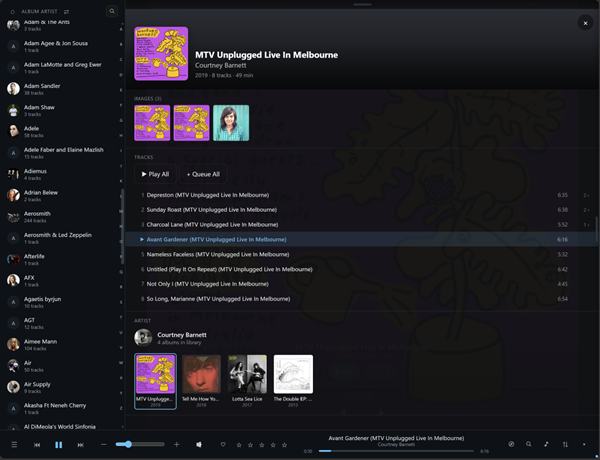The height and width of the screenshot is (460, 600).
Task: Select Adrian Belew in artist list
Action: [61, 195]
